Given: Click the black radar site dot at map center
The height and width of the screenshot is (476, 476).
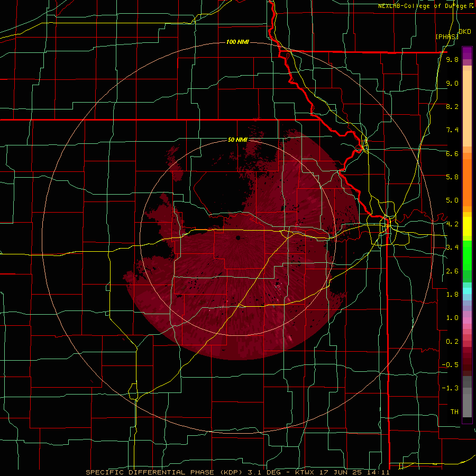Looking at the screenshot, I should pos(238,237).
